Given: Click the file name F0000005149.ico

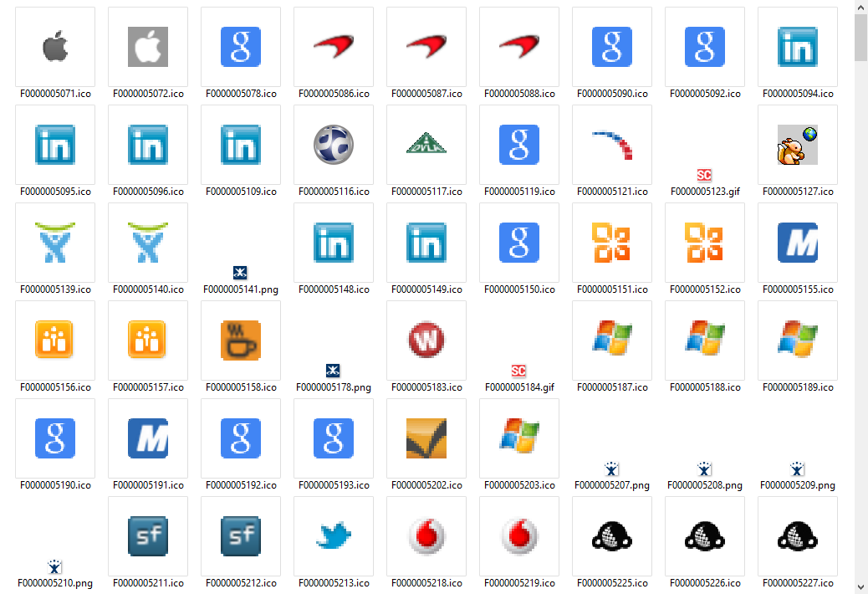Looking at the screenshot, I should tap(426, 289).
